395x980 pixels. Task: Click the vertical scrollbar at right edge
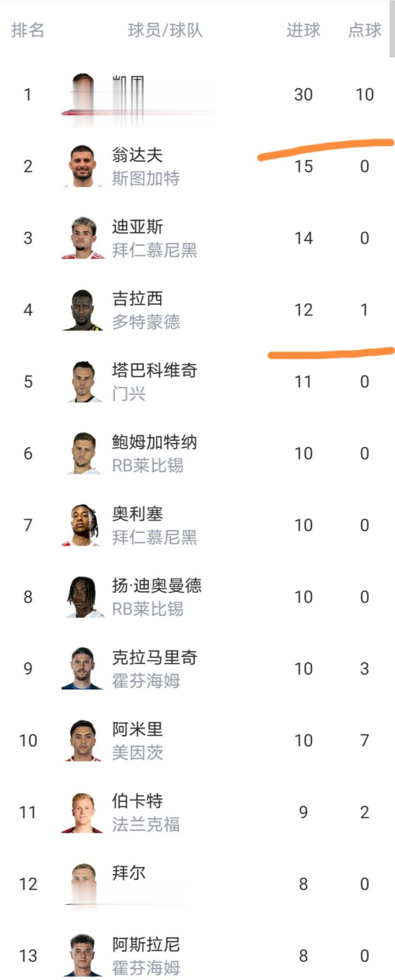392,29
